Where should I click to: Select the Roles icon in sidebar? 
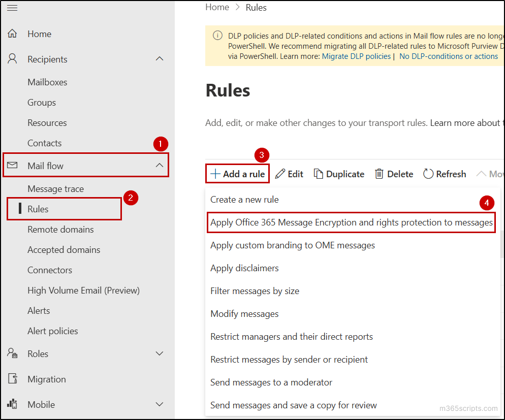[12, 353]
